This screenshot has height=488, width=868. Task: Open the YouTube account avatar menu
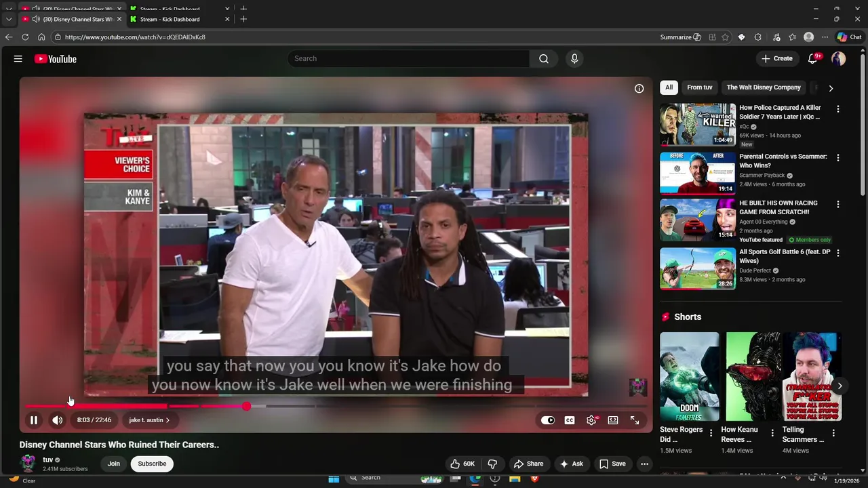(x=838, y=59)
